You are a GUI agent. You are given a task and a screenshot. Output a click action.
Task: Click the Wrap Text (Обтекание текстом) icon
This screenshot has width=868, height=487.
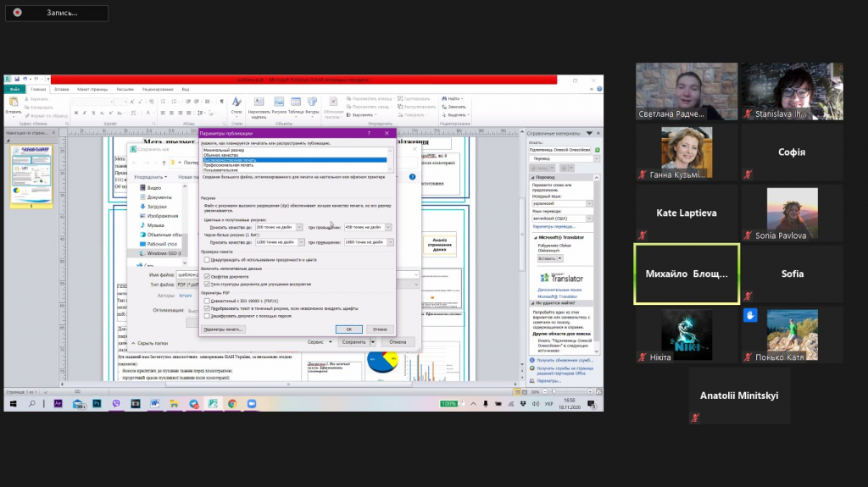point(333,102)
